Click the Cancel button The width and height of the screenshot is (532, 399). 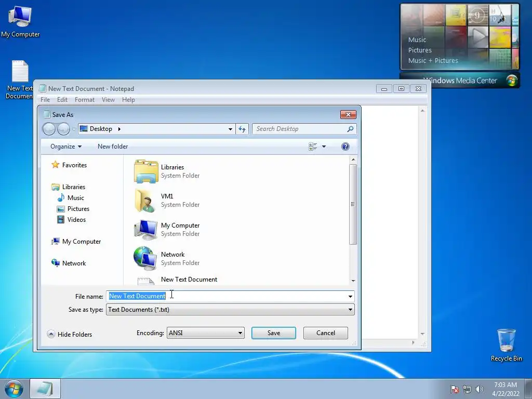point(325,333)
